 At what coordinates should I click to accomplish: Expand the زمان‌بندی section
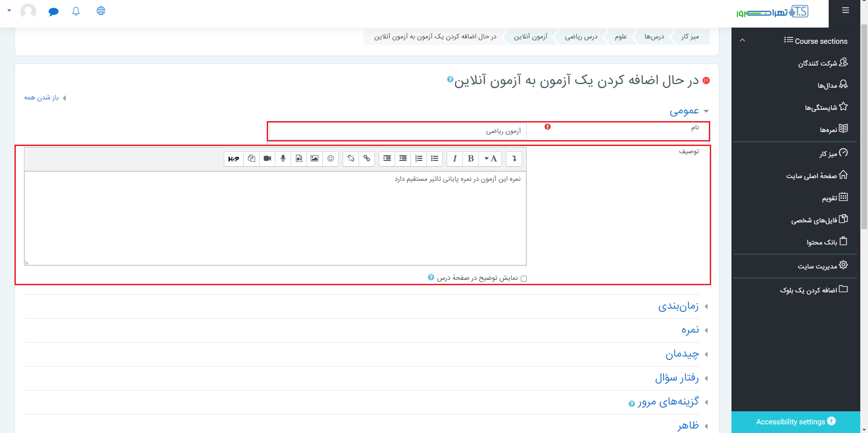coord(678,306)
